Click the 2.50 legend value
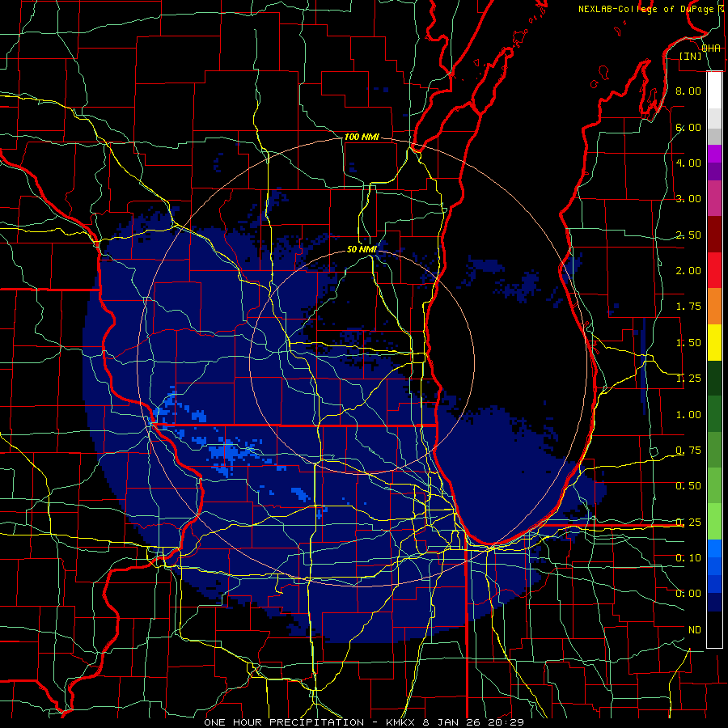Image resolution: width=728 pixels, height=728 pixels. click(688, 235)
